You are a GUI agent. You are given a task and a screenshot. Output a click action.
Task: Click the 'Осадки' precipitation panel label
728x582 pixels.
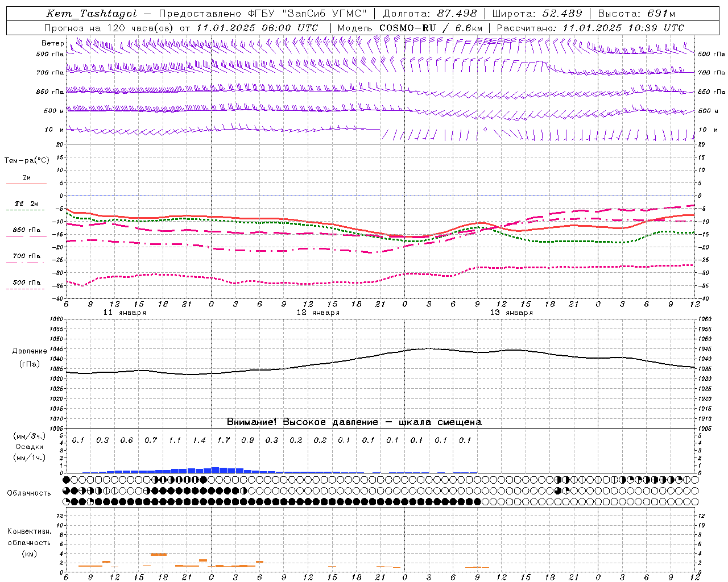(x=29, y=447)
